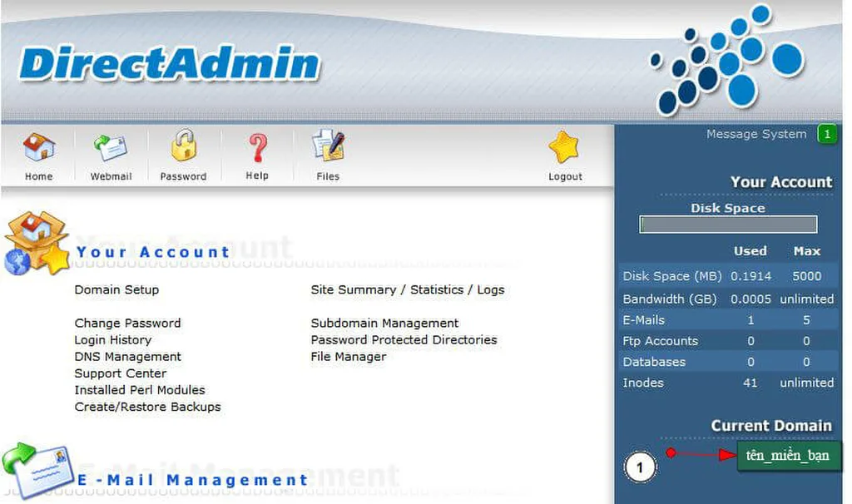Open Site Summary / Statistics / Logs
The width and height of the screenshot is (852, 504).
point(408,289)
